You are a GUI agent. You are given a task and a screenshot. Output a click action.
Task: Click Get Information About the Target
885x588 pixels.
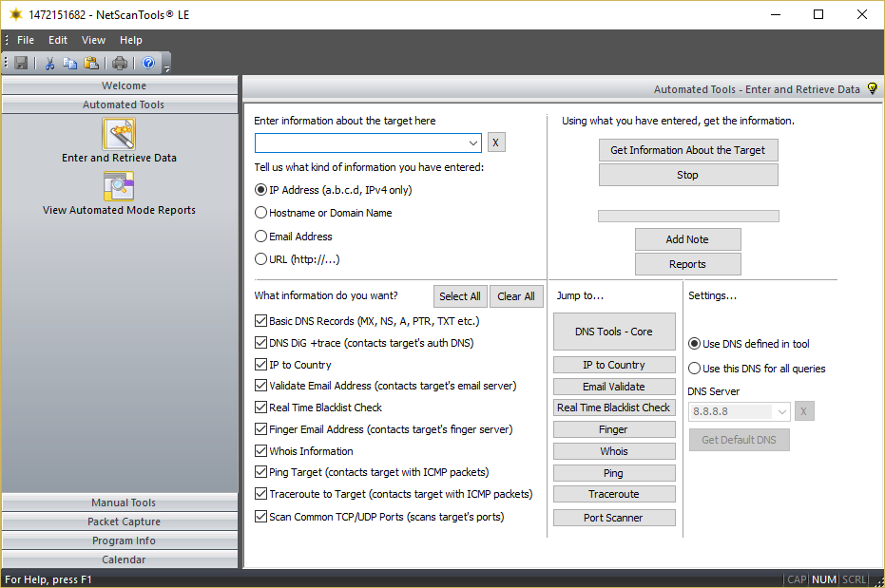(x=688, y=150)
